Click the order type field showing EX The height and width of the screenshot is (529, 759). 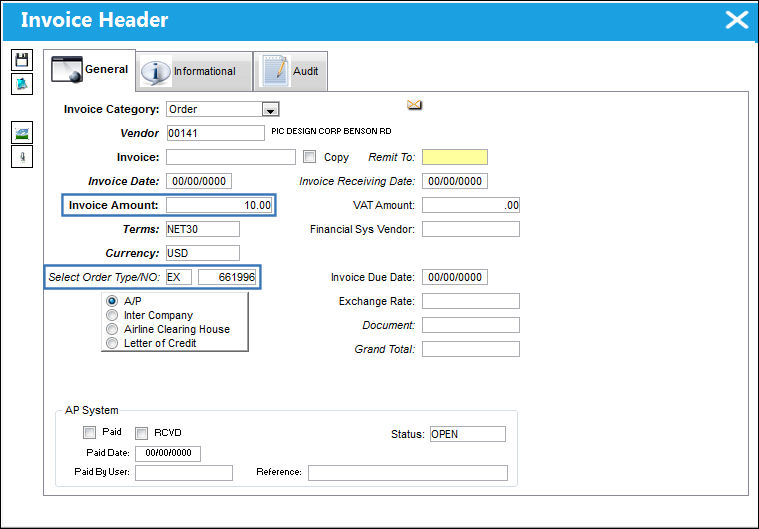179,277
